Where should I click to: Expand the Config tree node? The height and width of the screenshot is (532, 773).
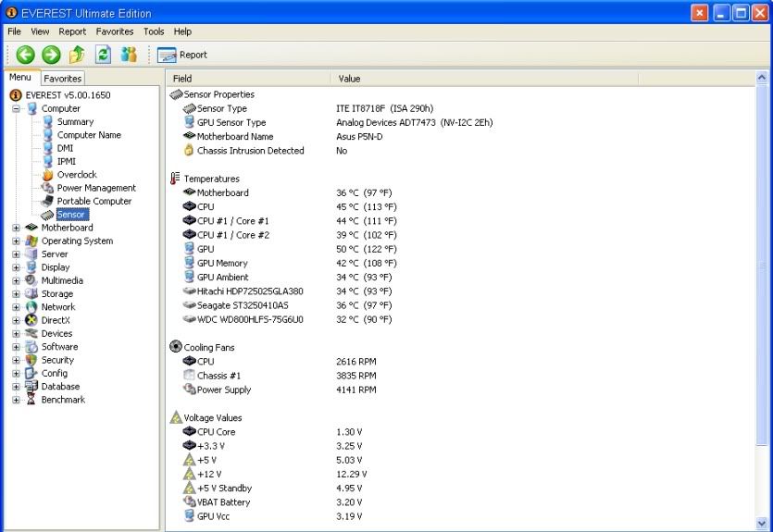pyautogui.click(x=17, y=374)
